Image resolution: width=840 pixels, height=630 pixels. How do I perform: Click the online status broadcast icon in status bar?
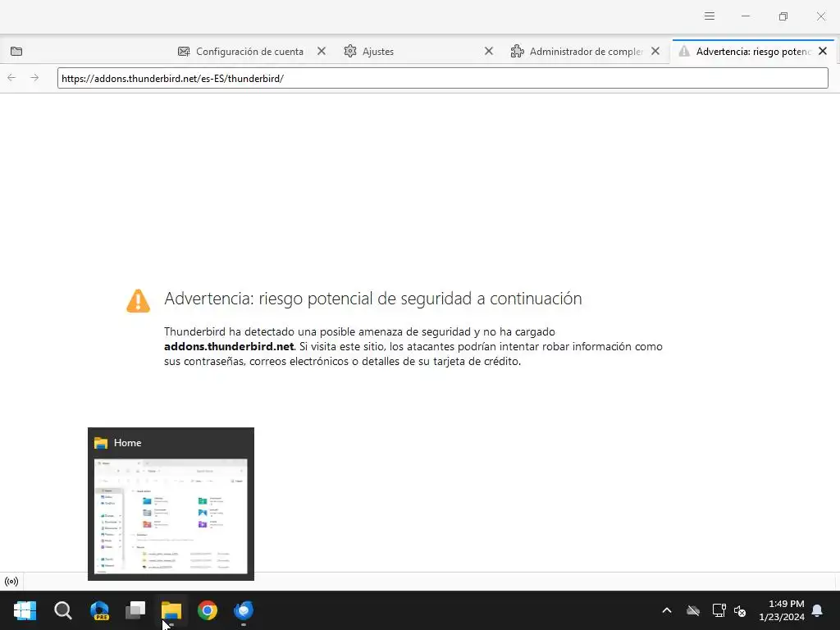click(11, 582)
